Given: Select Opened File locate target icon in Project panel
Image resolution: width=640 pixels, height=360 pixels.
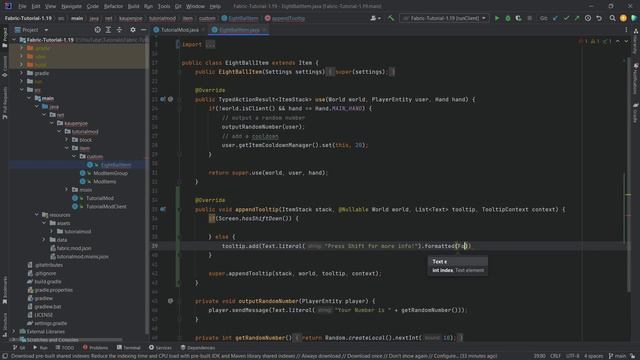Looking at the screenshot, I should pyautogui.click(x=97, y=30).
